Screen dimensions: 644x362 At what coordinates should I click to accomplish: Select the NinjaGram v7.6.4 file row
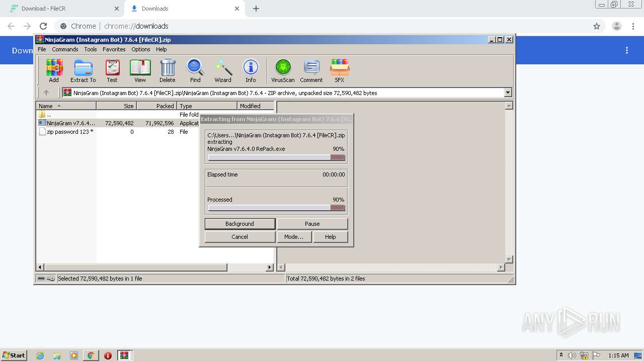tap(118, 123)
